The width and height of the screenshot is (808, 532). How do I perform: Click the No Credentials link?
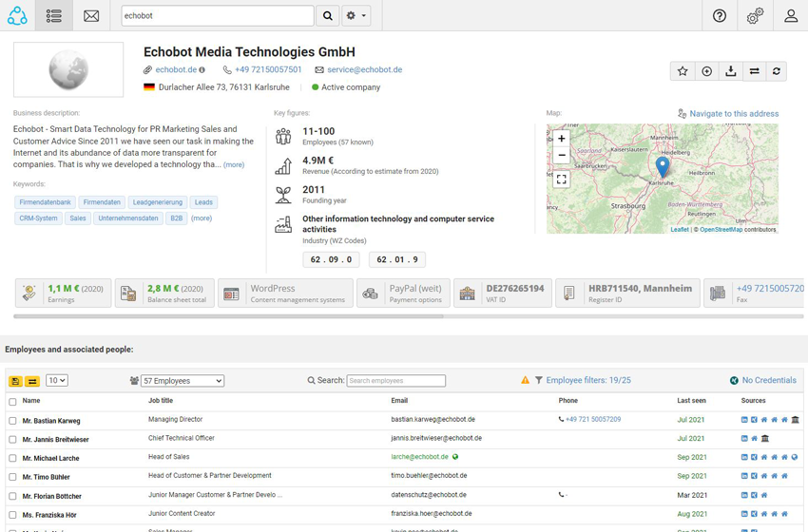pos(769,380)
